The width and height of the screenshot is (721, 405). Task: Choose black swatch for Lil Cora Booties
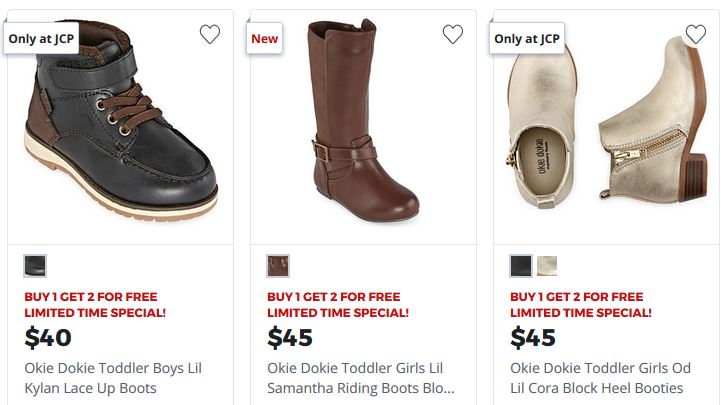click(x=521, y=266)
